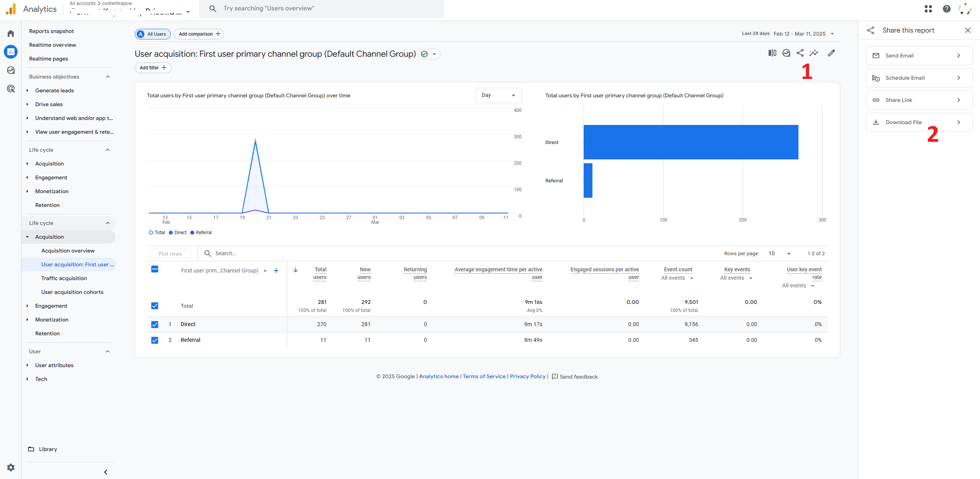Click the Edit comparisons columns icon
This screenshot has height=479, width=980.
(772, 53)
